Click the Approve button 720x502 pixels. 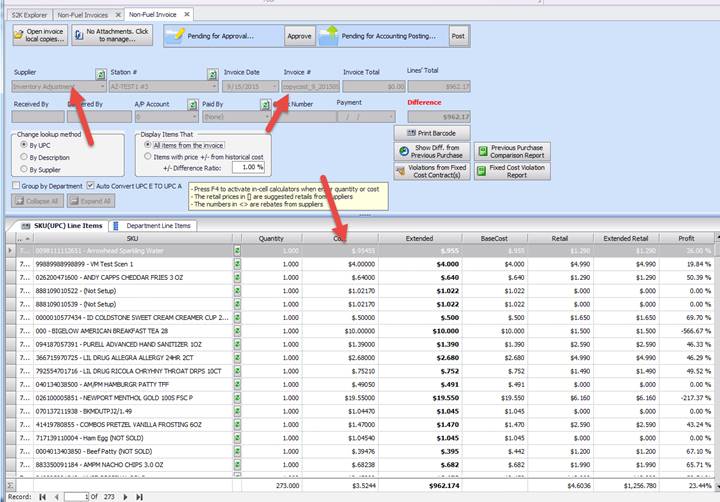click(x=299, y=36)
